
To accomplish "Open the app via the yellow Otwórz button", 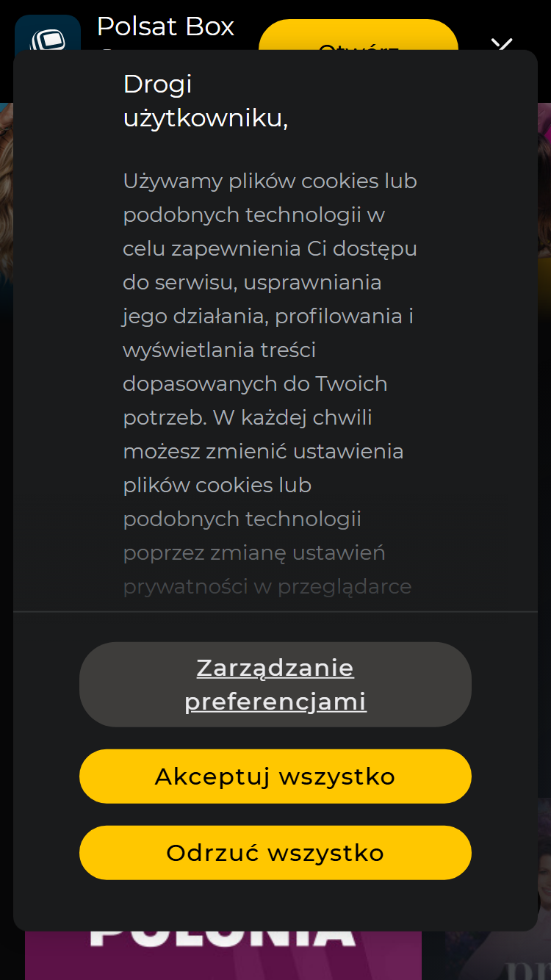I will (x=359, y=35).
